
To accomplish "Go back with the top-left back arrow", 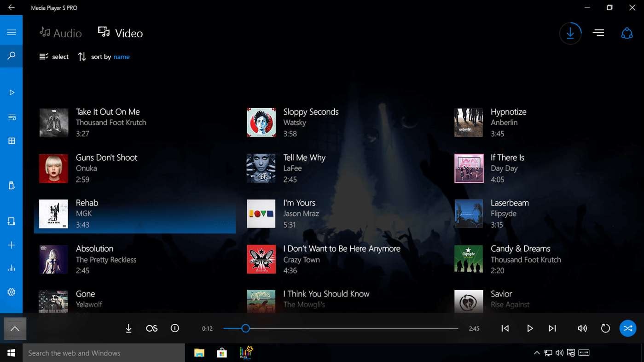I will click(12, 7).
